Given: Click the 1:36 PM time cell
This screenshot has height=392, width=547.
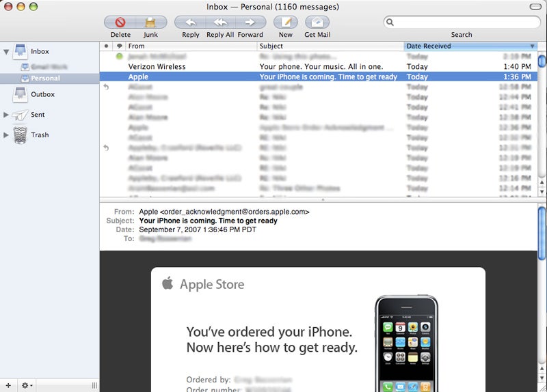Looking at the screenshot, I should tap(517, 76).
